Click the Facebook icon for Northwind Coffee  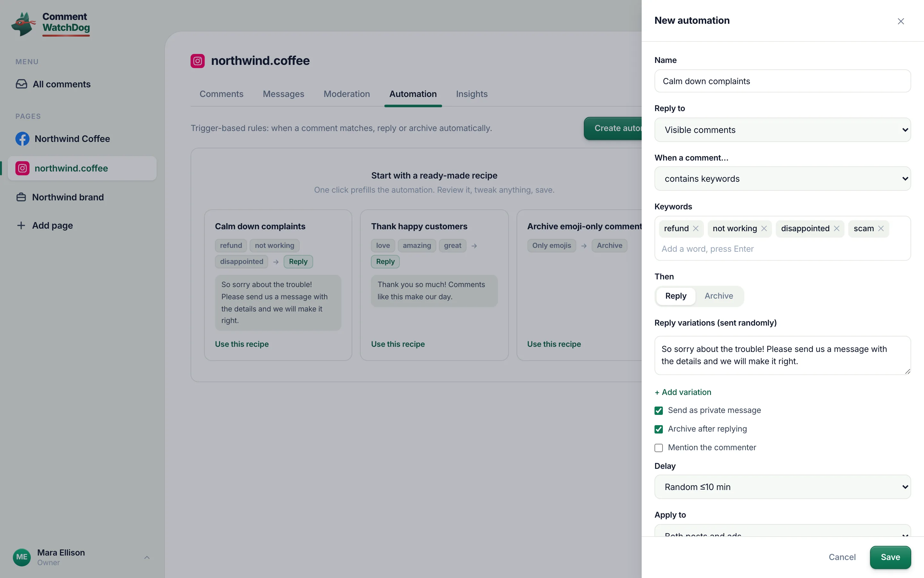tap(22, 139)
